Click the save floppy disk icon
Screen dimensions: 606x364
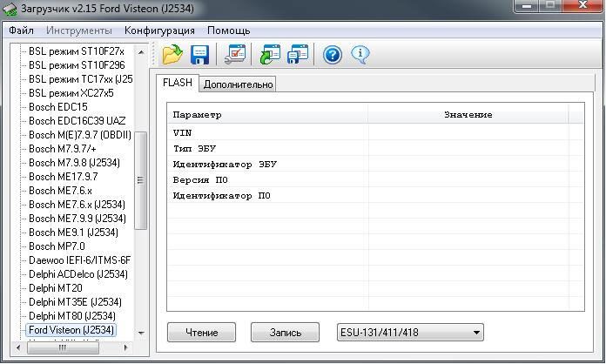[200, 55]
